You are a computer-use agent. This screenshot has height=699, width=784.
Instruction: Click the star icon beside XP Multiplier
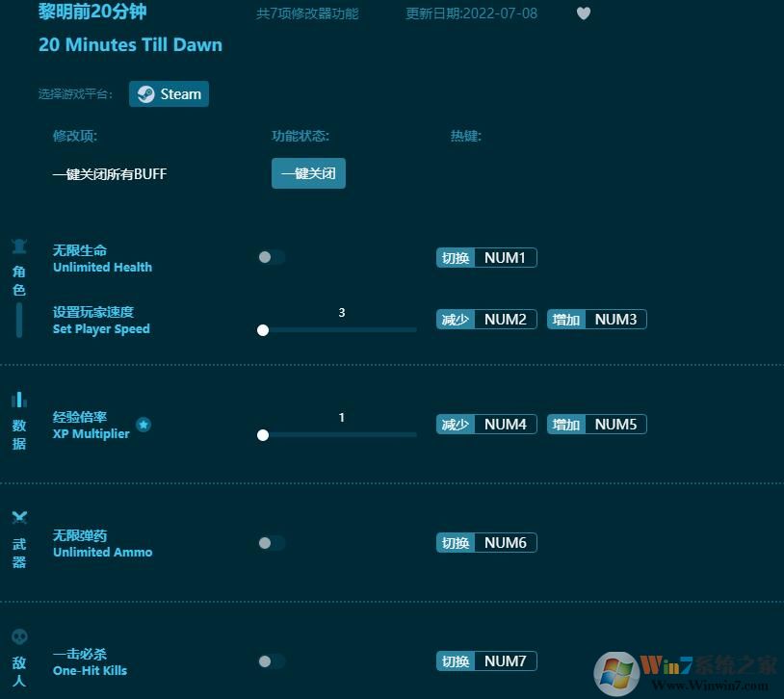click(144, 424)
